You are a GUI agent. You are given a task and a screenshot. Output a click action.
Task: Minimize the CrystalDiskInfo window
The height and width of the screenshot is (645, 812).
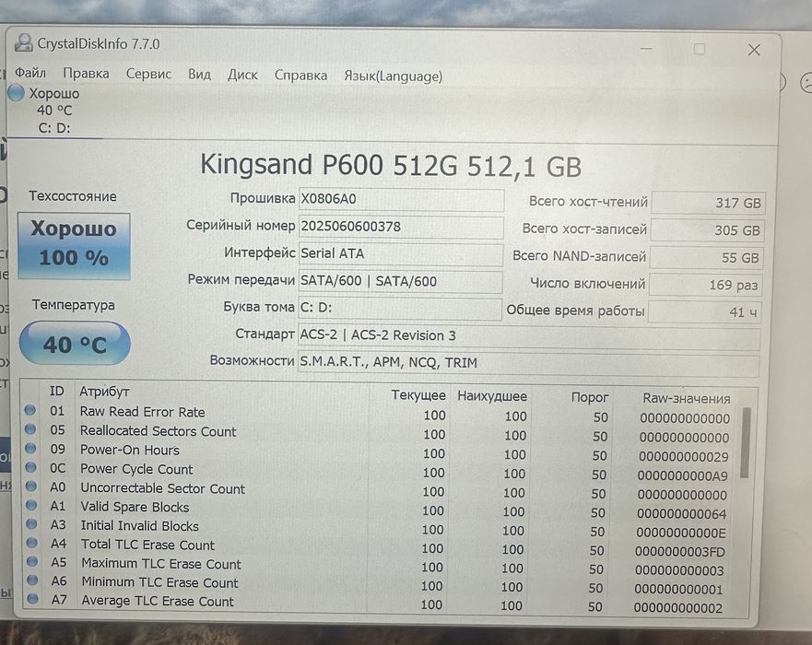tap(646, 49)
